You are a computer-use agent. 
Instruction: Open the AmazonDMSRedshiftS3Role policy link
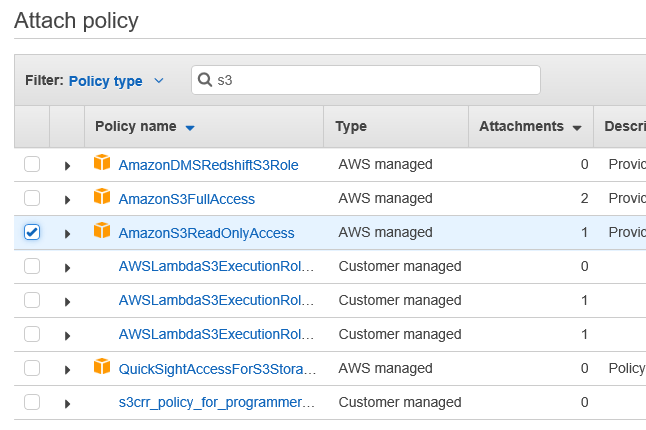pyautogui.click(x=208, y=165)
